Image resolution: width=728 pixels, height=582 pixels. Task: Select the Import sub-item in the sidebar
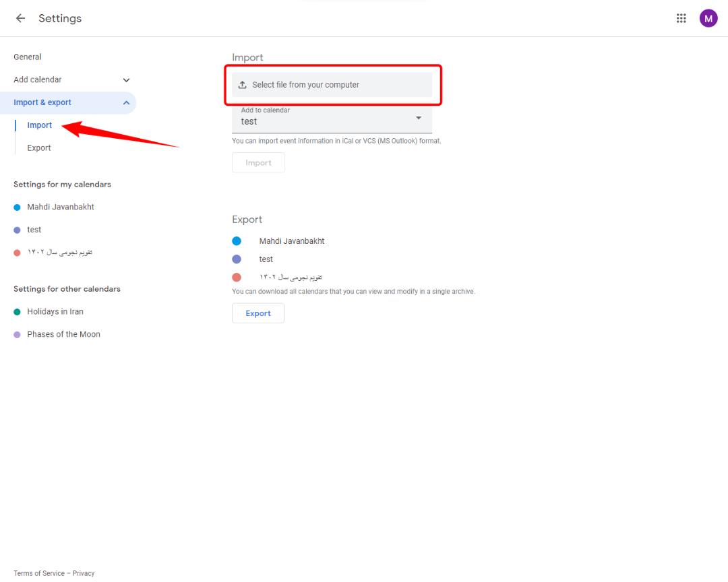40,125
